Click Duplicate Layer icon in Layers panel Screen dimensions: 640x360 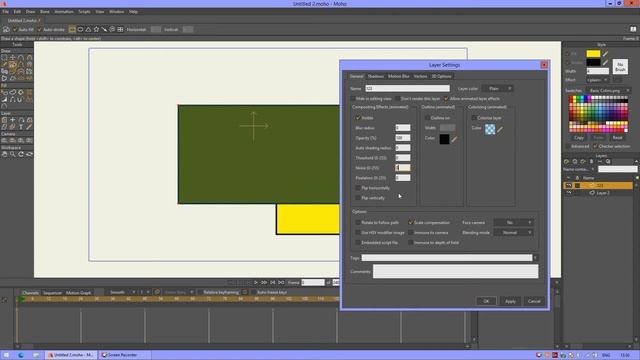click(x=575, y=162)
